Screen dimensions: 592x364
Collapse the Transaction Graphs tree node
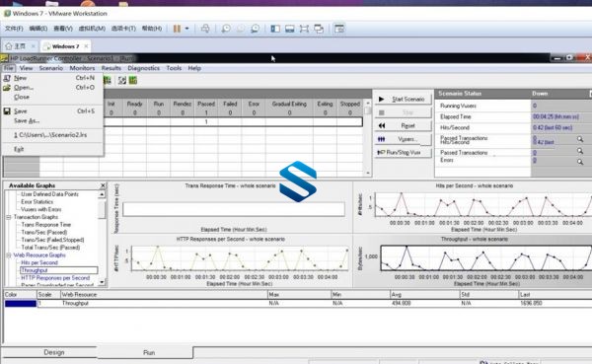pyautogui.click(x=9, y=217)
